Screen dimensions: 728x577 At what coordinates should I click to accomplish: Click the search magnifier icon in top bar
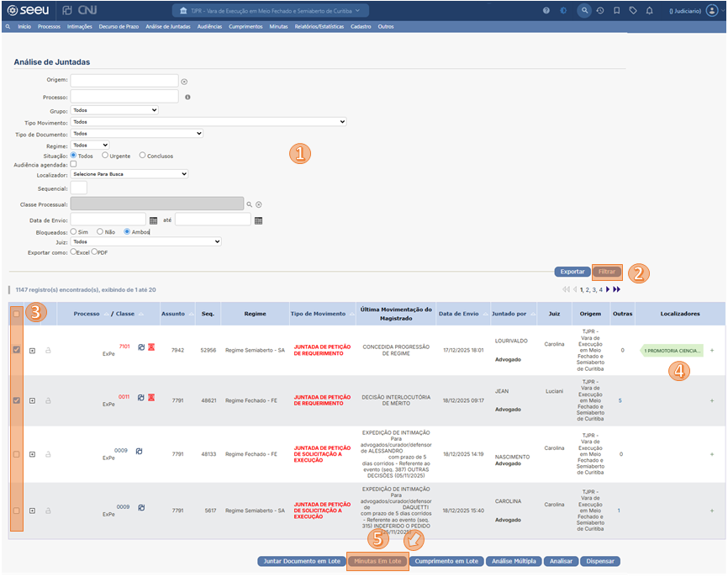click(x=585, y=10)
